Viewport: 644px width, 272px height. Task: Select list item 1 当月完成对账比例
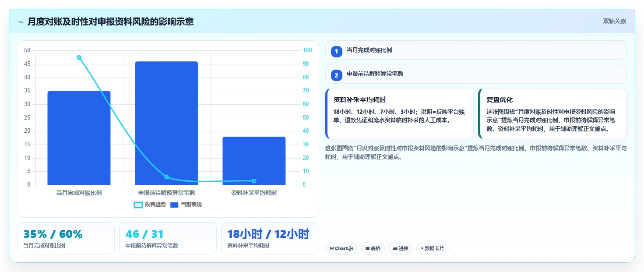476,50
